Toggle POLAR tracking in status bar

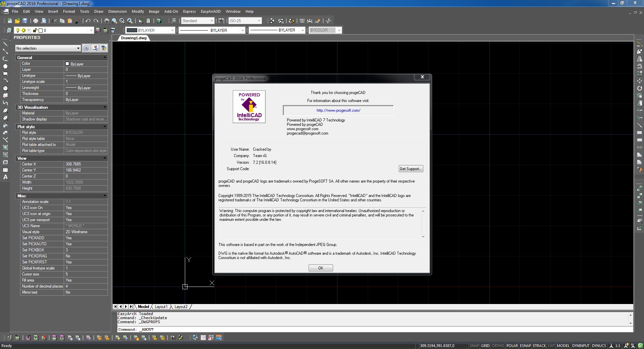tap(512, 346)
